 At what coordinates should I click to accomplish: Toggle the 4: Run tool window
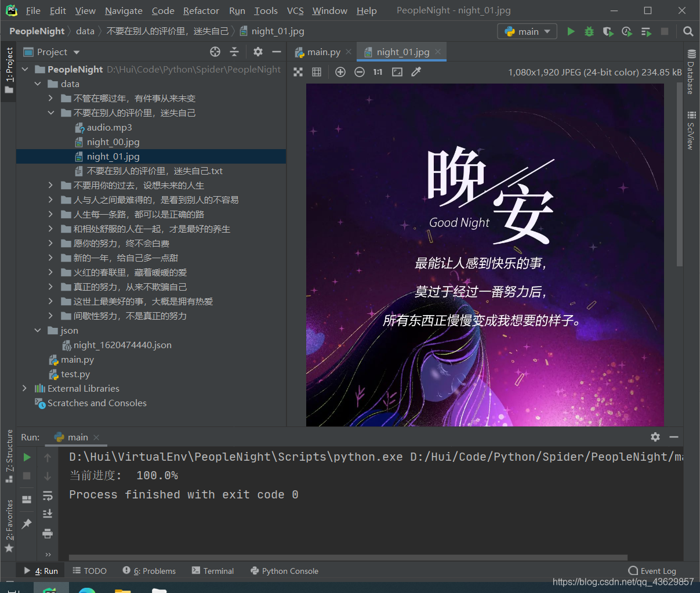pyautogui.click(x=41, y=571)
